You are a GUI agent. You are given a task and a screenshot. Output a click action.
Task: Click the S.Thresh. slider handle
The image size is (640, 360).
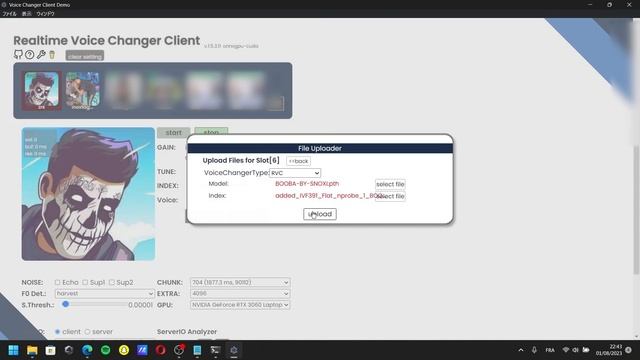(65, 304)
